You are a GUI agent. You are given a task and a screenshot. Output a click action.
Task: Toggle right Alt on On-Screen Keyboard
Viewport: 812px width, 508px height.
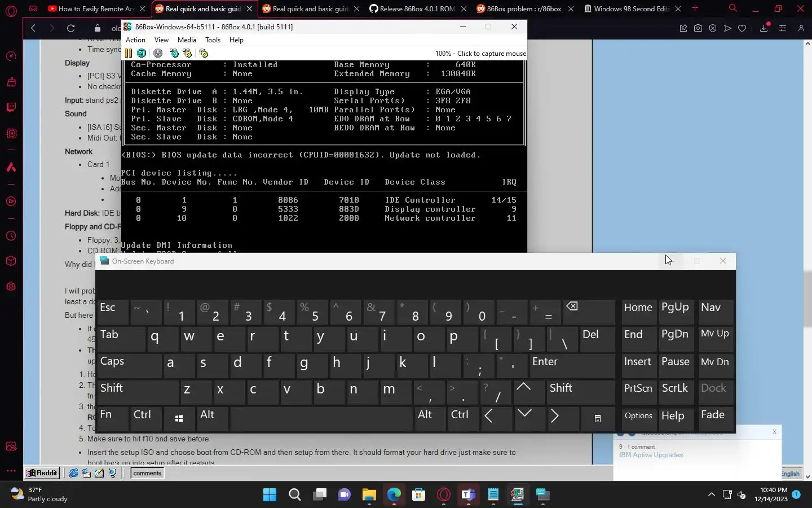tap(430, 419)
